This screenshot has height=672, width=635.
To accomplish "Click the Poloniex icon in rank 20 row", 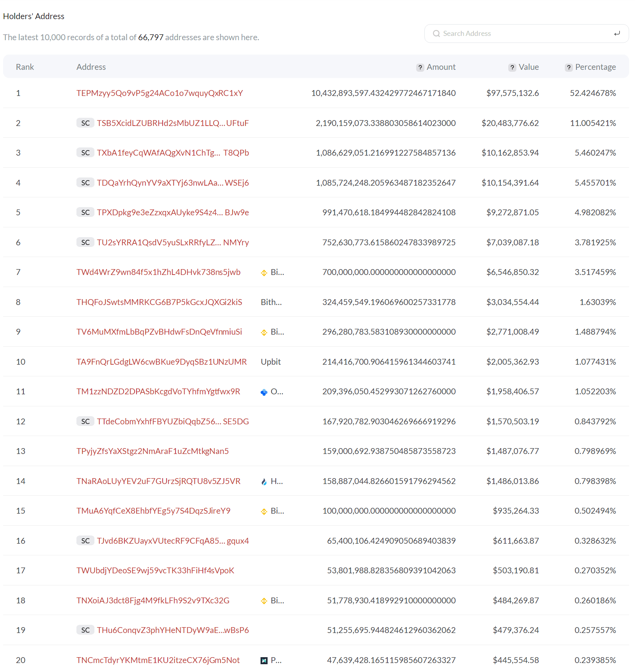I will tap(264, 661).
